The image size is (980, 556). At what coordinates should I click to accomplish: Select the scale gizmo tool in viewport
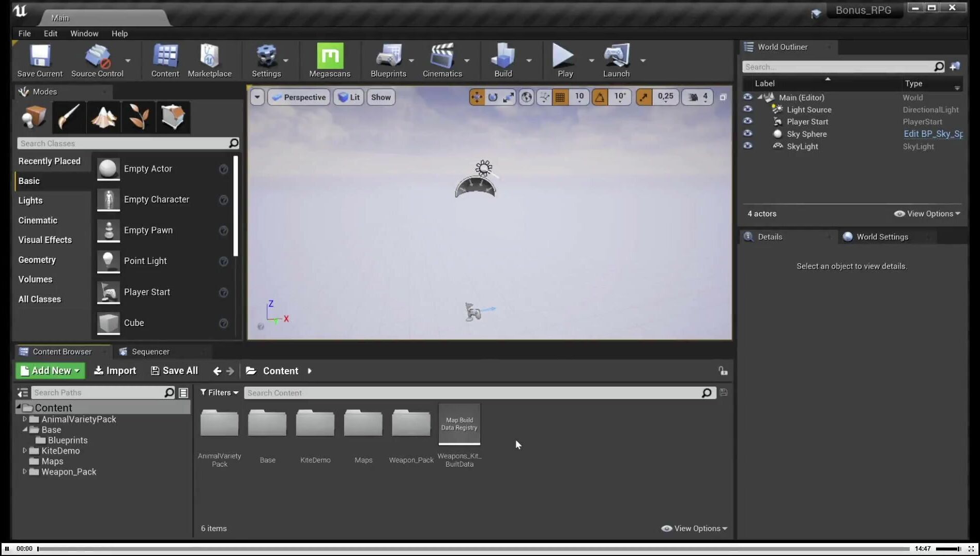pyautogui.click(x=509, y=97)
